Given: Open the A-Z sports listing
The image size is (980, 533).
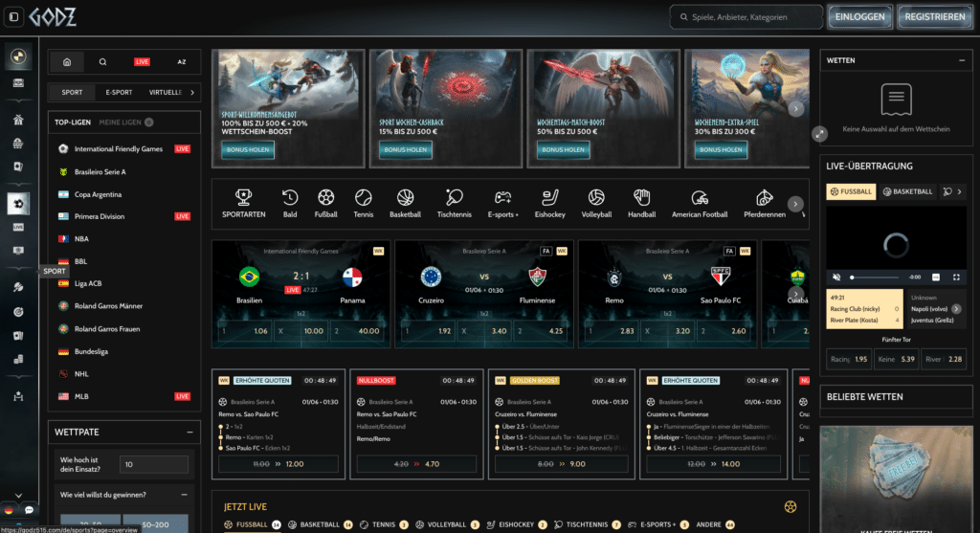Looking at the screenshot, I should [182, 62].
